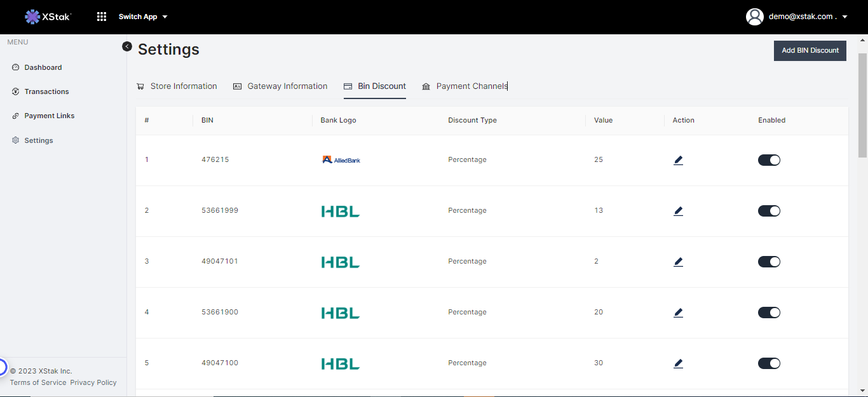Click pencil icon for BIN 49047101

678,262
